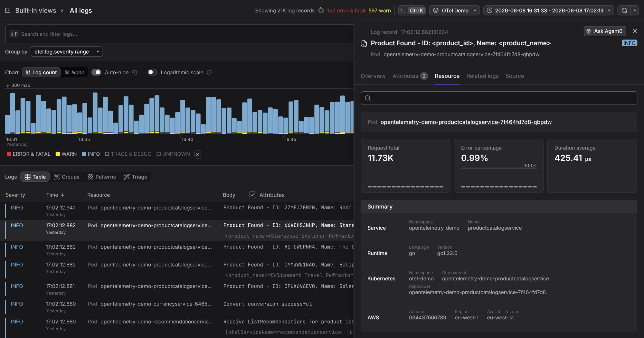Viewport: 644px width, 338px height.
Task: Click Convert conversion successful log body
Action: coord(268,304)
